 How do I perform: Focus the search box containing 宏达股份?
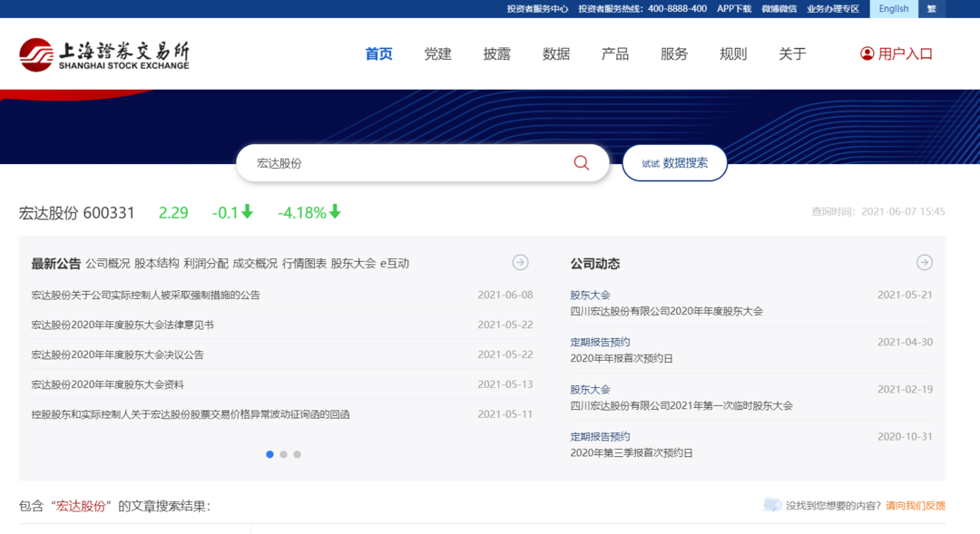[x=423, y=163]
